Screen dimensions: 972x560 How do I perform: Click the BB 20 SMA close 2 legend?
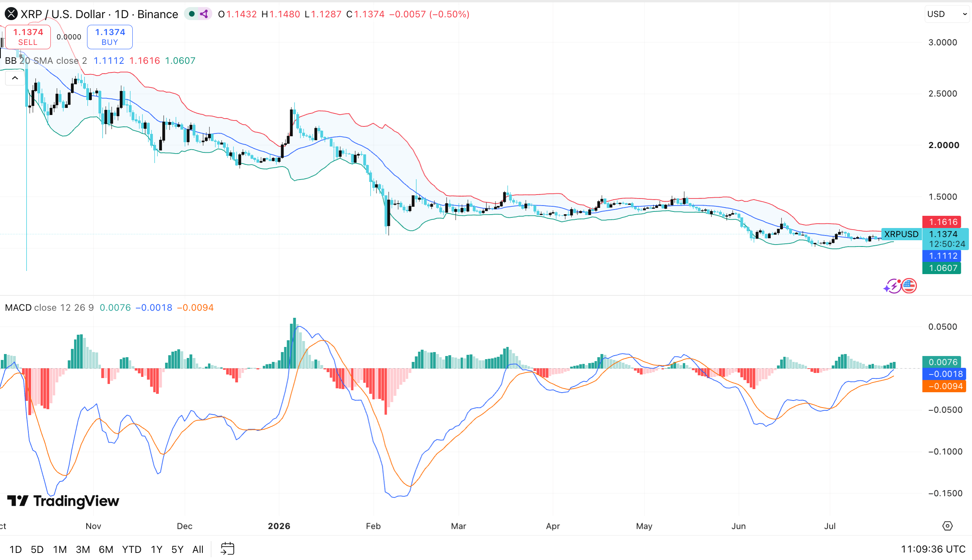click(46, 61)
